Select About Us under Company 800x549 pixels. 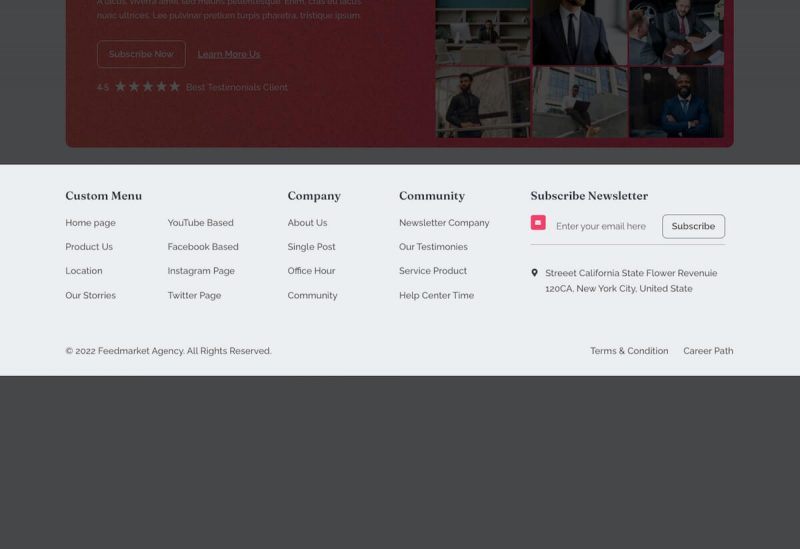tap(307, 223)
